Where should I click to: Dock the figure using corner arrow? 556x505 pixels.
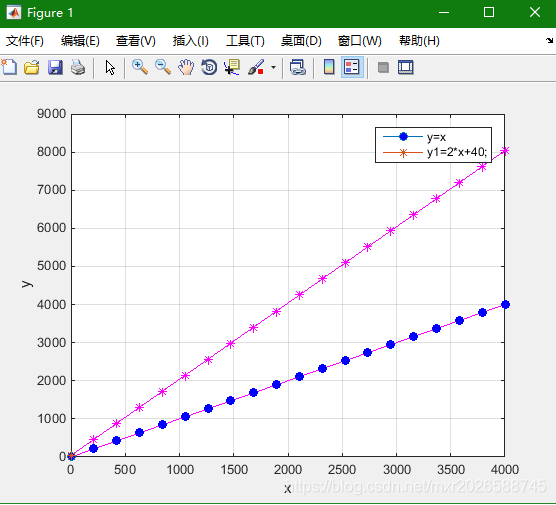coord(549,40)
